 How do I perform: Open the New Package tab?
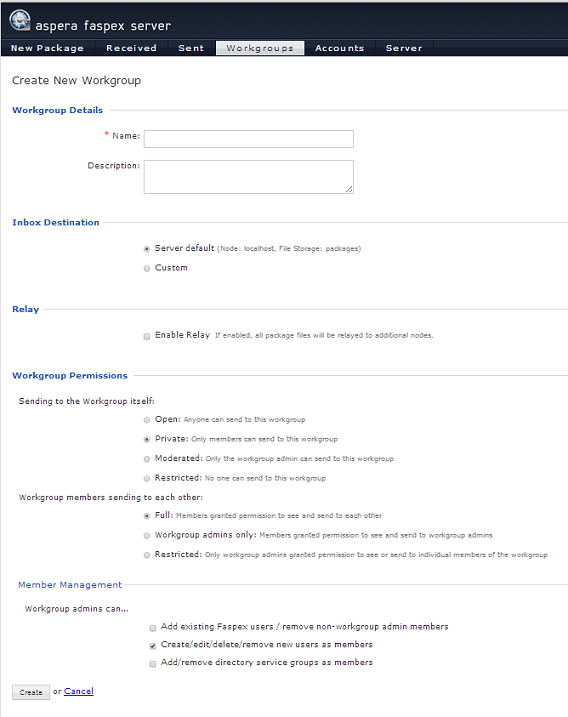tap(48, 48)
